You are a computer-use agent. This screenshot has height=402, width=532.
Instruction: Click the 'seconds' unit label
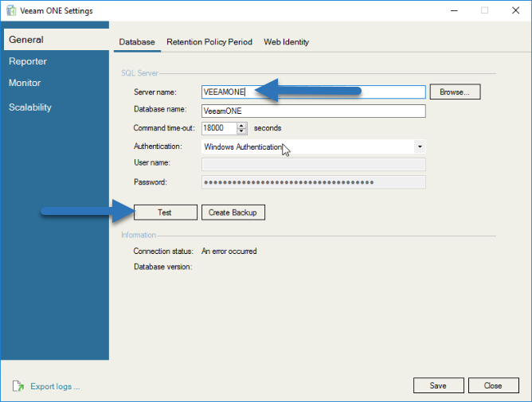point(268,128)
